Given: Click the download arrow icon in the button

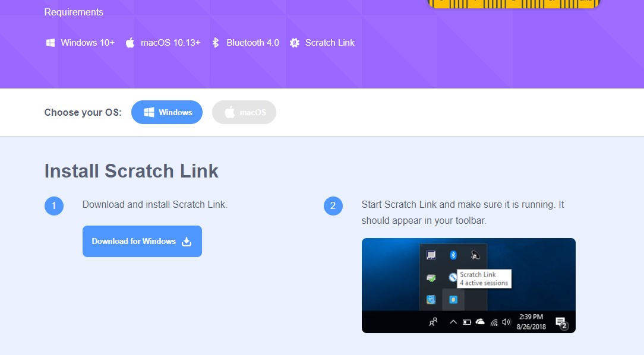Looking at the screenshot, I should click(x=187, y=242).
